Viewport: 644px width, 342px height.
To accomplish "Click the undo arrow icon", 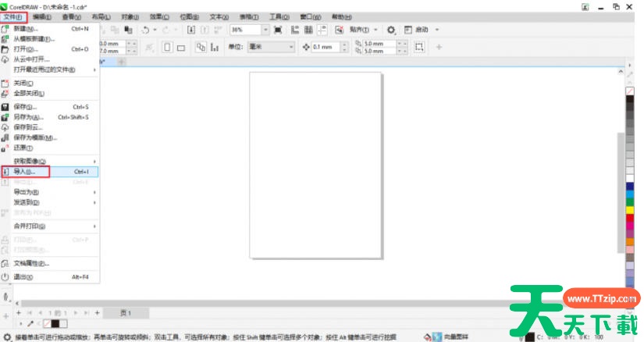I will (x=145, y=30).
